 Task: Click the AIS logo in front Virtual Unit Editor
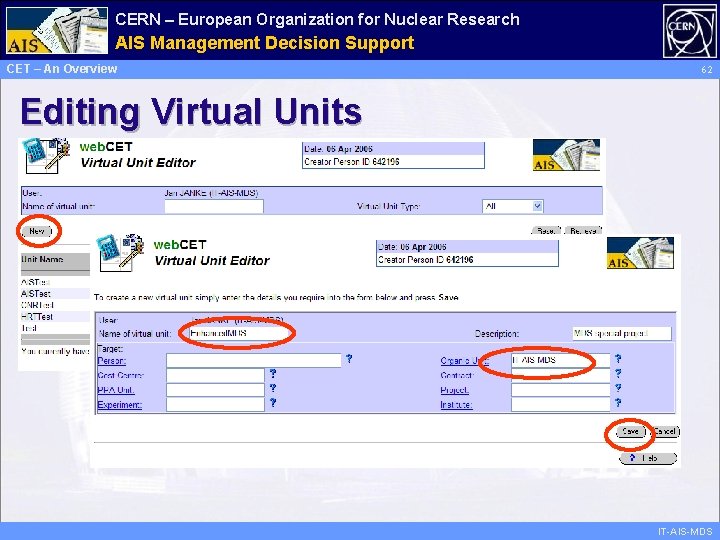click(x=640, y=253)
